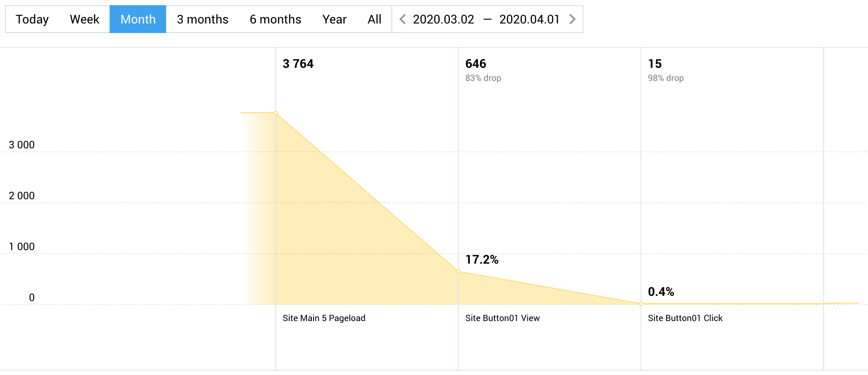Open the date range 2020.03.02 — 2020.04.01

point(487,19)
